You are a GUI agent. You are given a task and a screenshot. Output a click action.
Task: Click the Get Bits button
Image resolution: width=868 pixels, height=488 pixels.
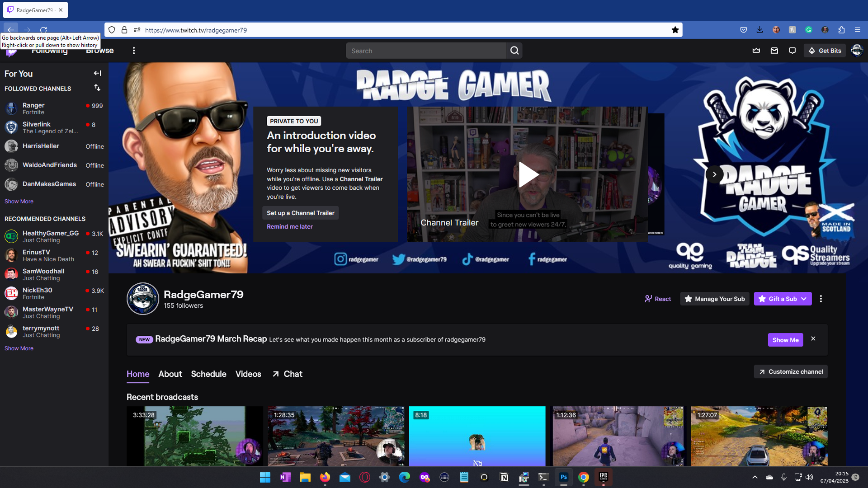click(x=825, y=51)
